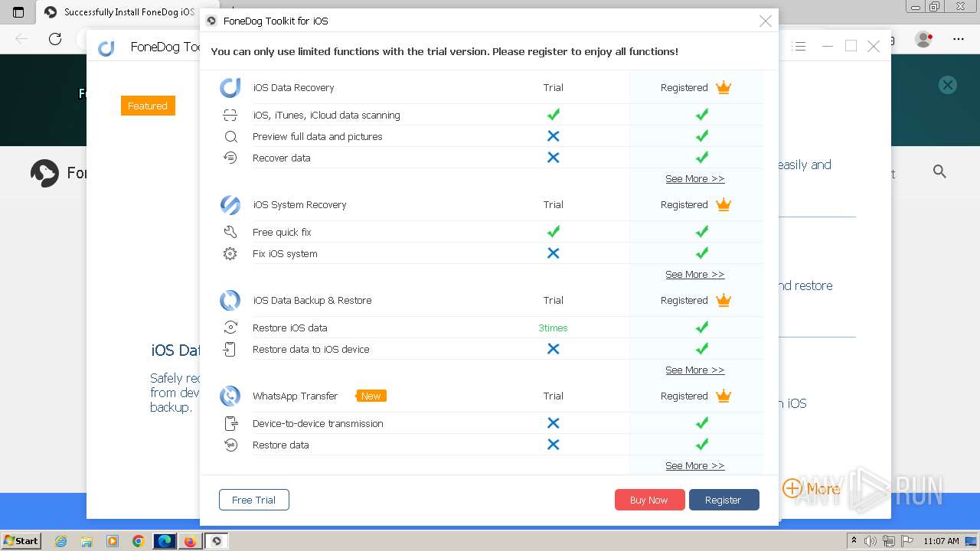Click the WhatsApp Transfer icon
This screenshot has width=980, height=551.
click(x=230, y=396)
